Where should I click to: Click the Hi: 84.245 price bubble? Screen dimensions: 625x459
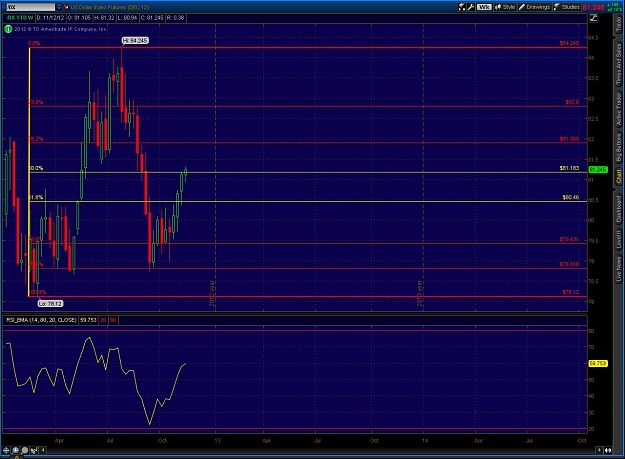(x=135, y=40)
